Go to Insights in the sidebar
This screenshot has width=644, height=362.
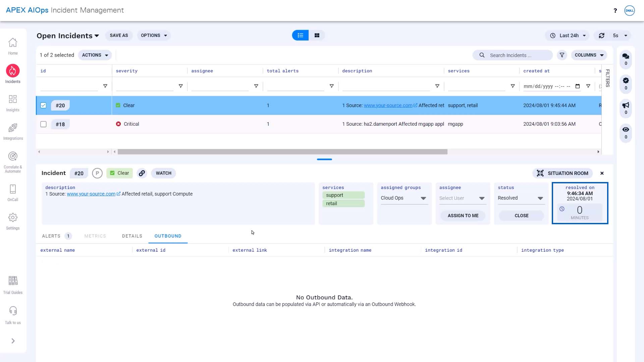[13, 103]
